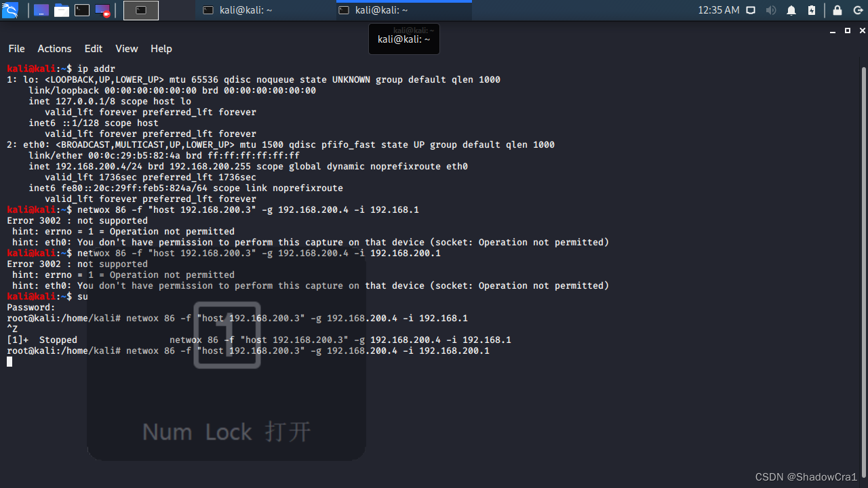Viewport: 868px width, 488px height.
Task: Lock the screen with padlock icon
Action: point(837,10)
